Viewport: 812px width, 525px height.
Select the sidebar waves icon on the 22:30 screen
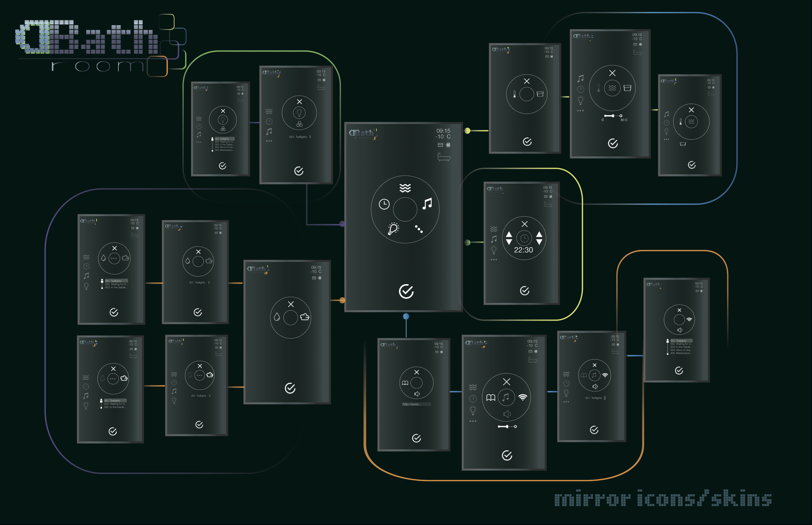(x=494, y=229)
